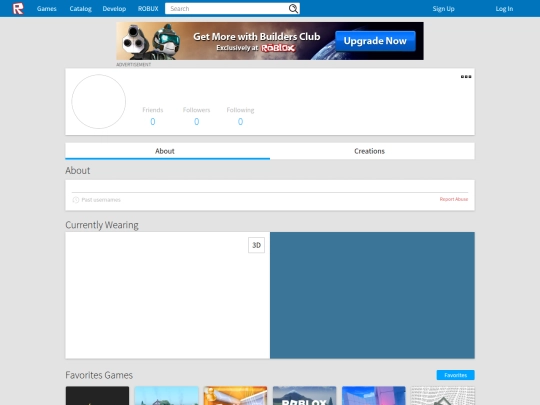
Task: Open the Develop menu
Action: pos(114,9)
